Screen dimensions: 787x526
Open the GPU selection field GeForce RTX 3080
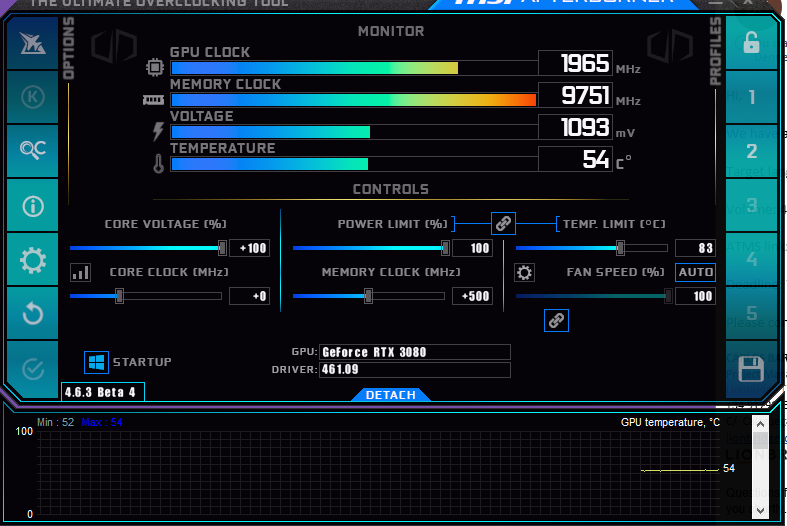[x=415, y=352]
